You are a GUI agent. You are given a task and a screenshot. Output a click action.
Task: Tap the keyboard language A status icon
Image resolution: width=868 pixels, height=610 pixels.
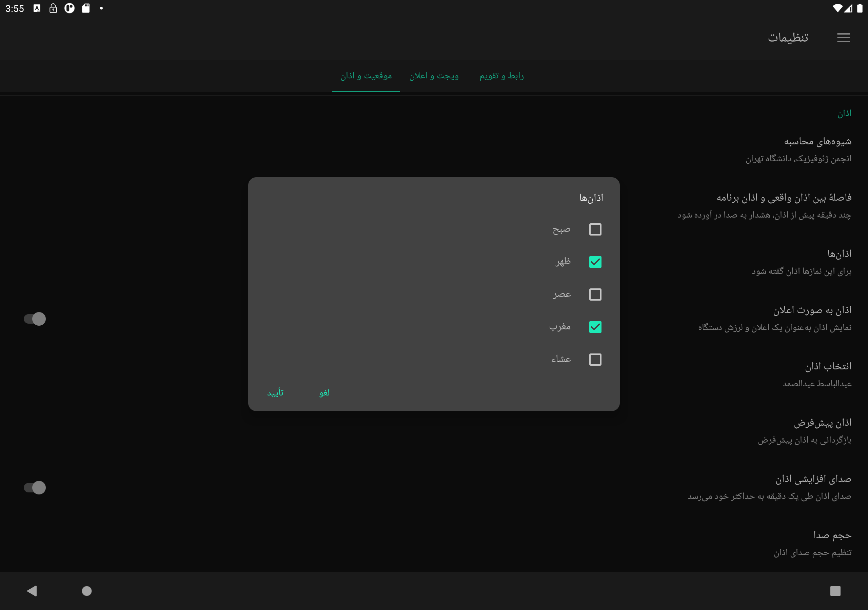(x=37, y=8)
